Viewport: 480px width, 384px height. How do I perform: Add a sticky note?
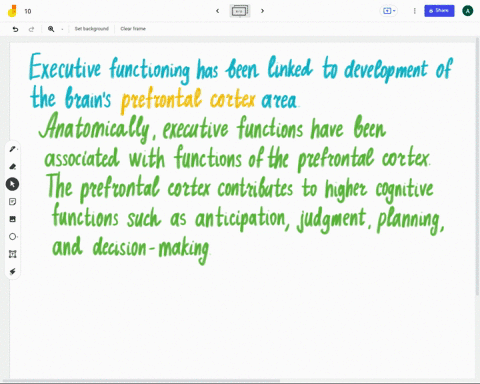[x=13, y=202]
